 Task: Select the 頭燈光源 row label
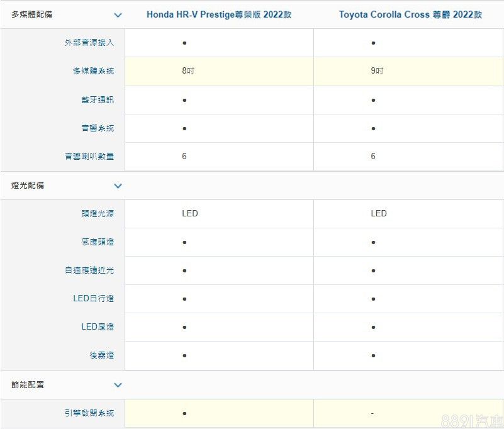coord(97,213)
